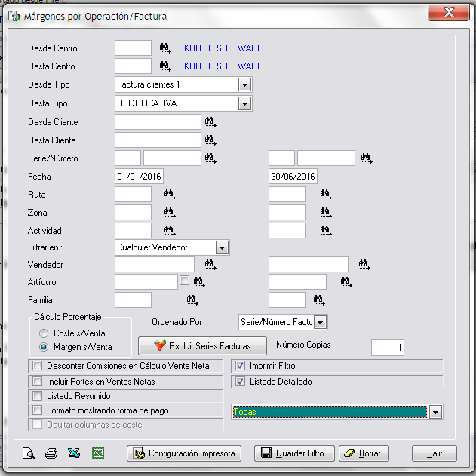476x476 pixels.
Task: Open search lookup for Hasta Centro
Action: (x=165, y=66)
